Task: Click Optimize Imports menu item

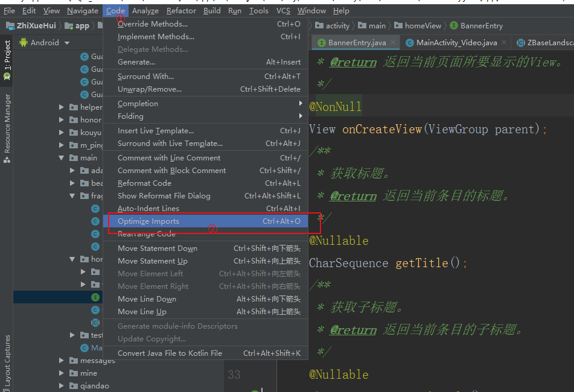Action: click(205, 221)
